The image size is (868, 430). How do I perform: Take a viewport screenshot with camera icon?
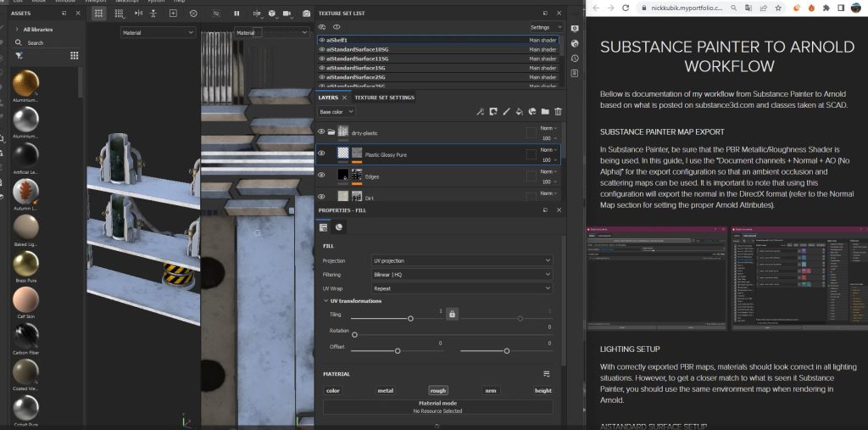click(x=306, y=14)
